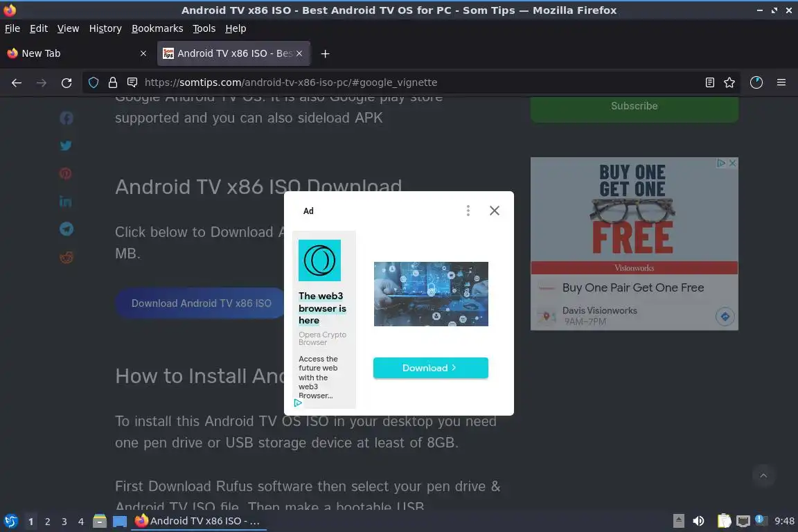Click the Buy One Get One Free glasses banner
The height and width of the screenshot is (532, 798).
pyautogui.click(x=634, y=211)
